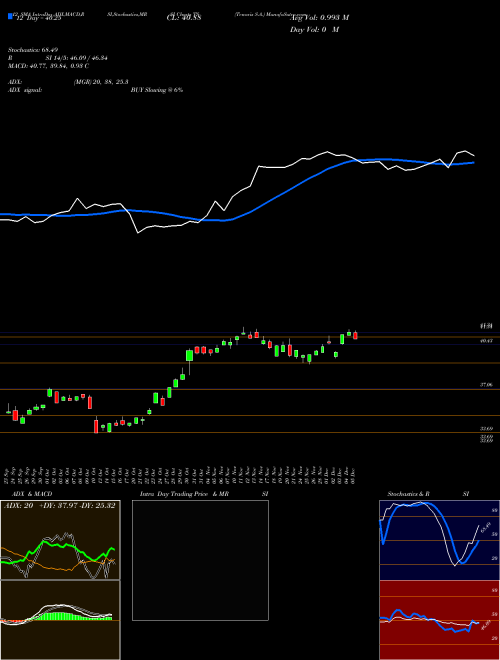The height and width of the screenshot is (660, 500).
Task: Click the 'Intra Day Trading Price & MR' title
Action: pyautogui.click(x=184, y=494)
